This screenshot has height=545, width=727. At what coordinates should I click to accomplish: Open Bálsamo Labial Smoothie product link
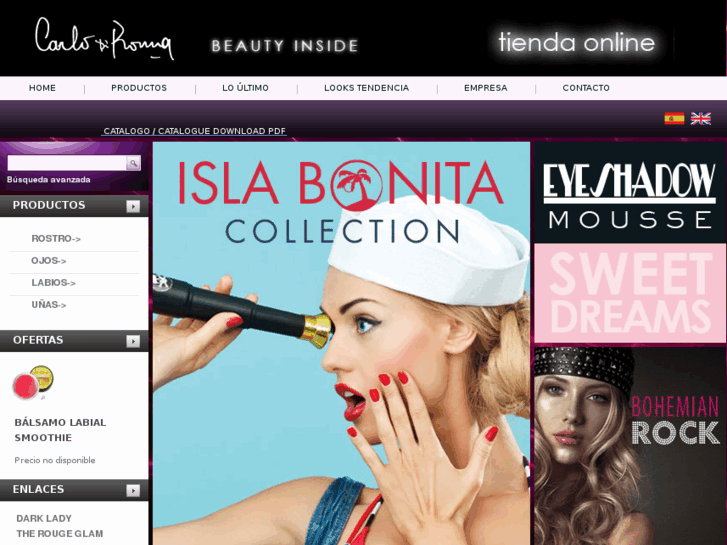[x=60, y=430]
